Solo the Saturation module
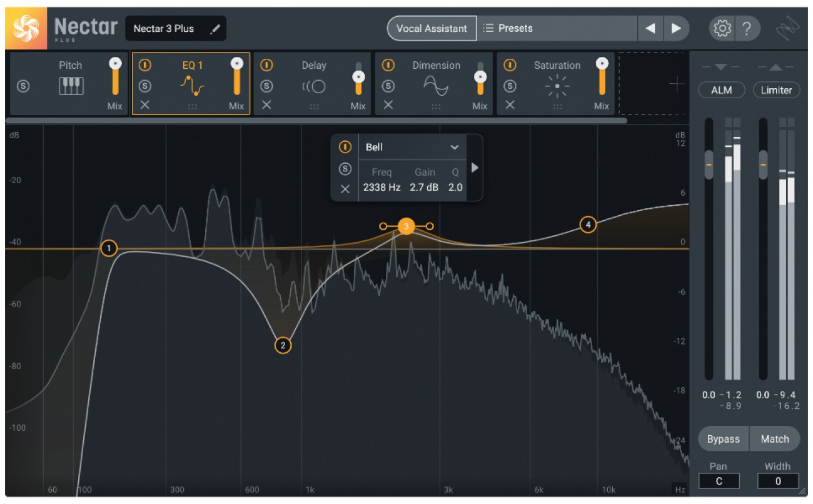 coord(510,86)
